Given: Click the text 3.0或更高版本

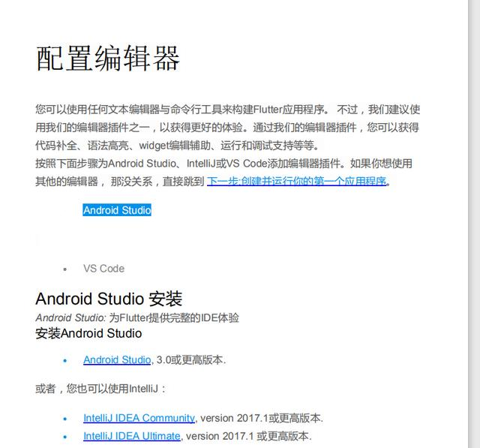Looking at the screenshot, I should pos(191,359).
